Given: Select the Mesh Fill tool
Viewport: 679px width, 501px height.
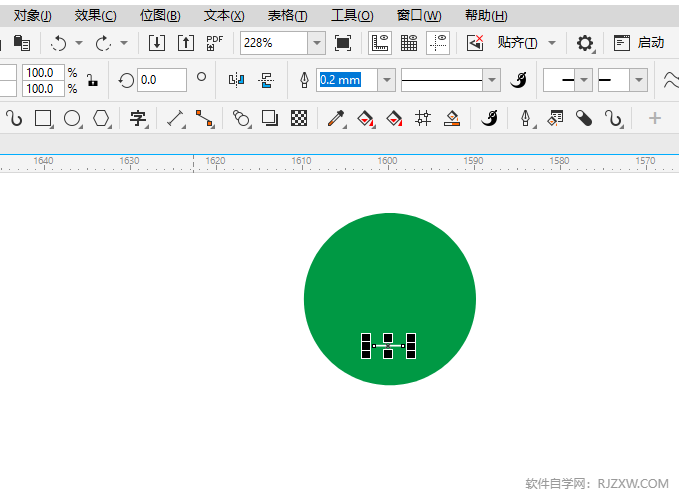Looking at the screenshot, I should tap(423, 118).
